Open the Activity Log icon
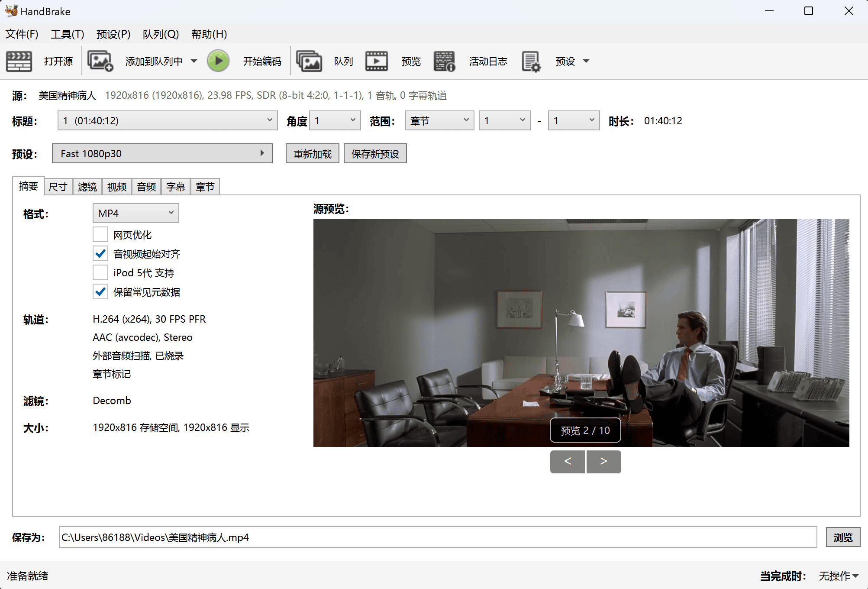Image resolution: width=868 pixels, height=589 pixels. tap(444, 61)
